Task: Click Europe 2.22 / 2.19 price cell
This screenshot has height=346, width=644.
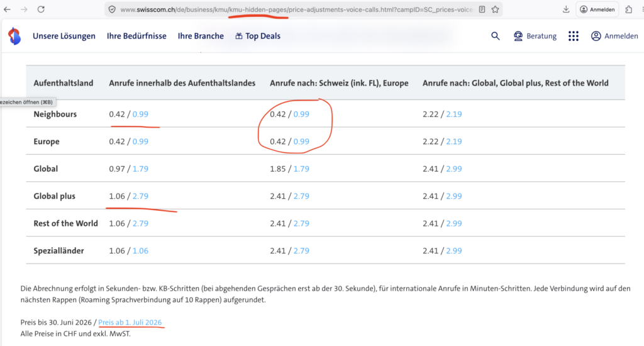Action: click(442, 142)
